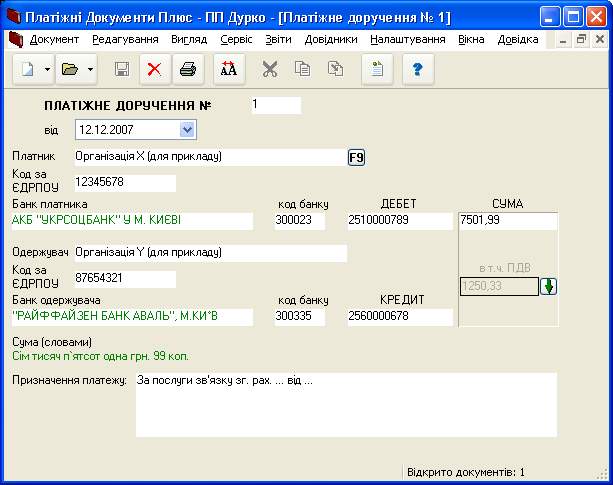The height and width of the screenshot is (485, 613).
Task: Save document using the floppy disk icon
Action: point(122,70)
